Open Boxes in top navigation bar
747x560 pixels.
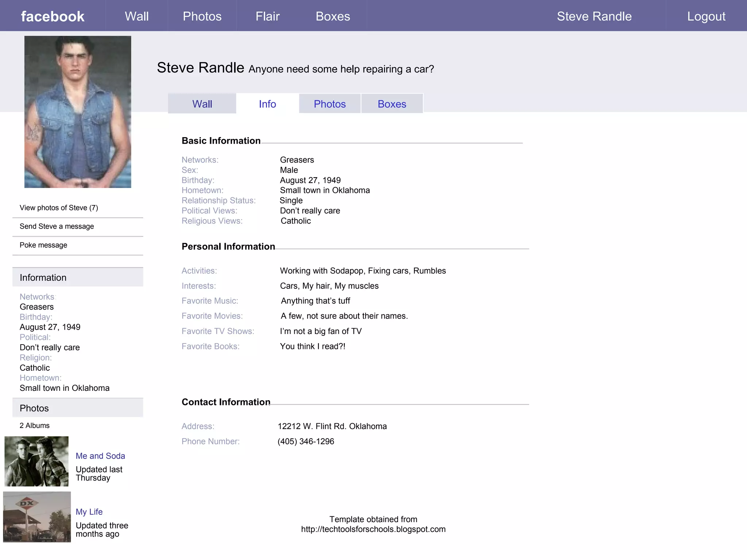(333, 16)
